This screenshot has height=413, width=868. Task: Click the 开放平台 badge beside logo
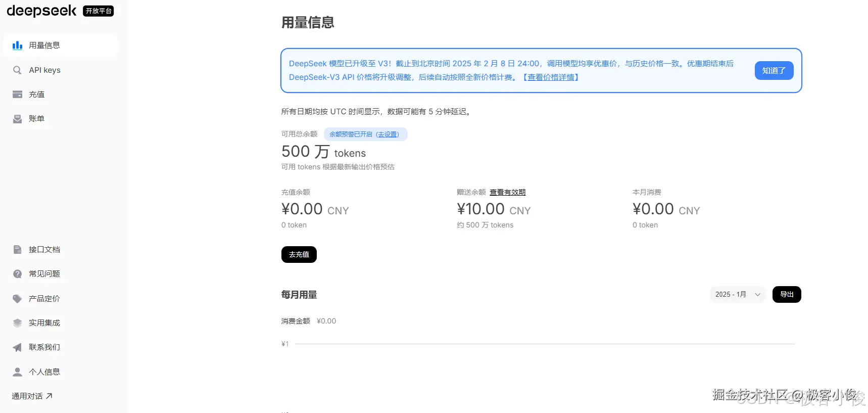pos(99,11)
